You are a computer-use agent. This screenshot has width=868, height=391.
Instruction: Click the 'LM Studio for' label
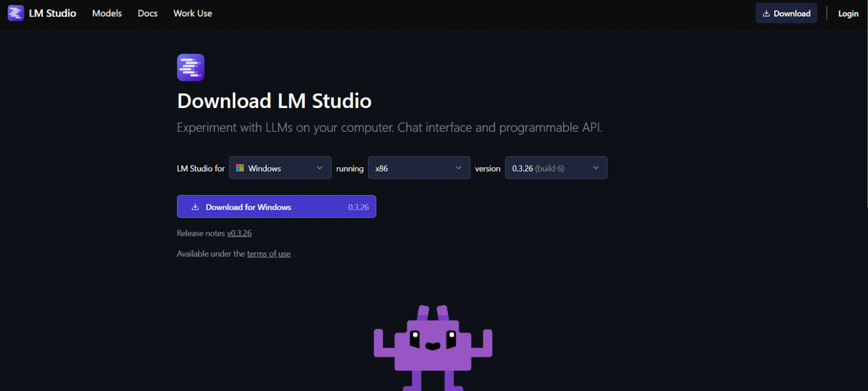pos(201,168)
